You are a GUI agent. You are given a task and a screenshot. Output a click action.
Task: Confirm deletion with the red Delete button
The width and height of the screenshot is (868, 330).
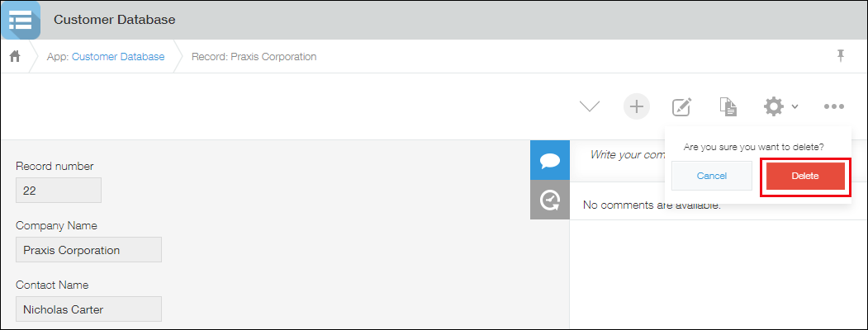click(805, 176)
